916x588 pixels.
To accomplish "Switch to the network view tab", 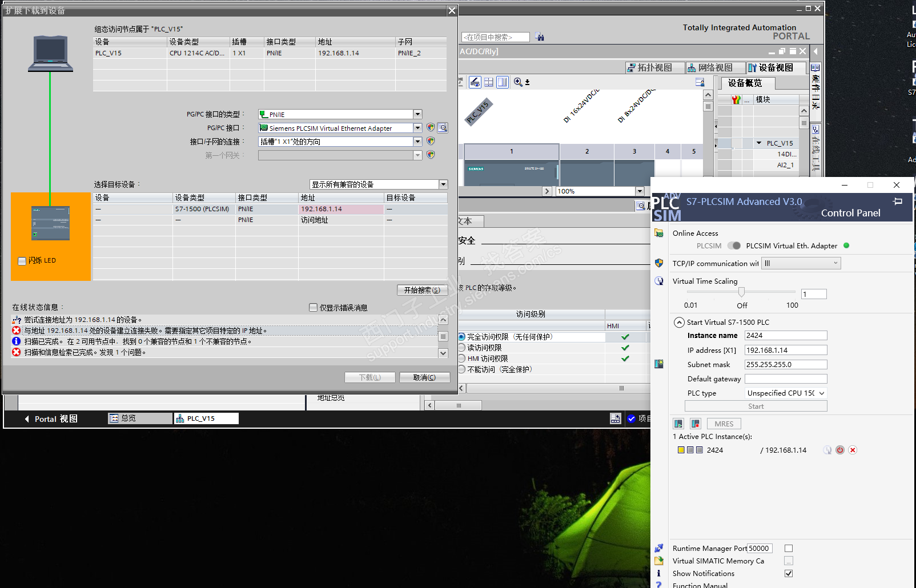I will click(716, 67).
